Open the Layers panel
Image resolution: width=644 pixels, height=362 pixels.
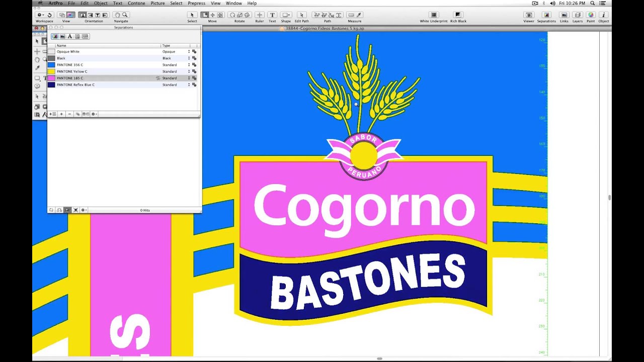pyautogui.click(x=578, y=15)
